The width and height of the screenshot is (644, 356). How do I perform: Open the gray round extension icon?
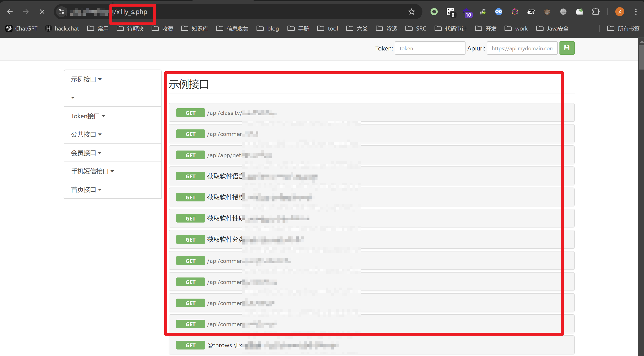pos(563,12)
